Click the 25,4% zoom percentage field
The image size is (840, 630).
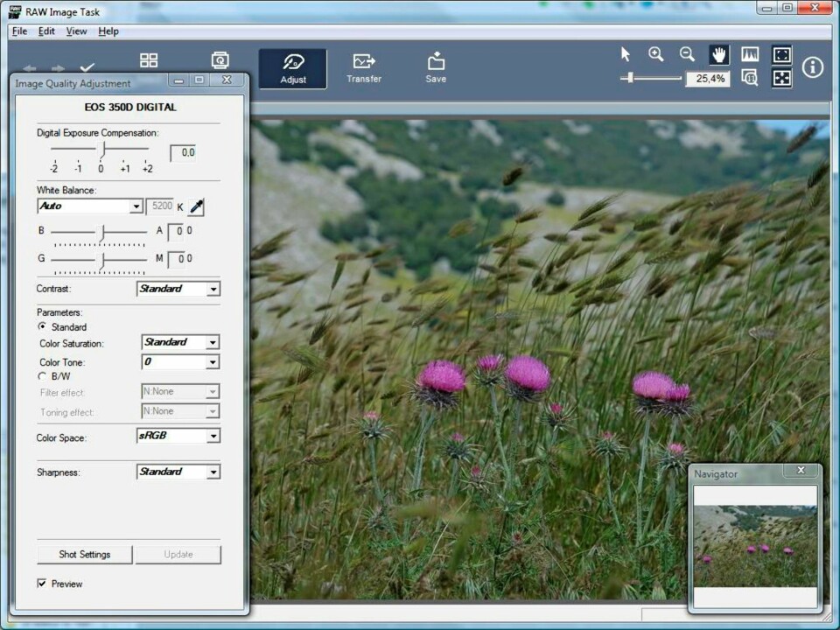708,79
